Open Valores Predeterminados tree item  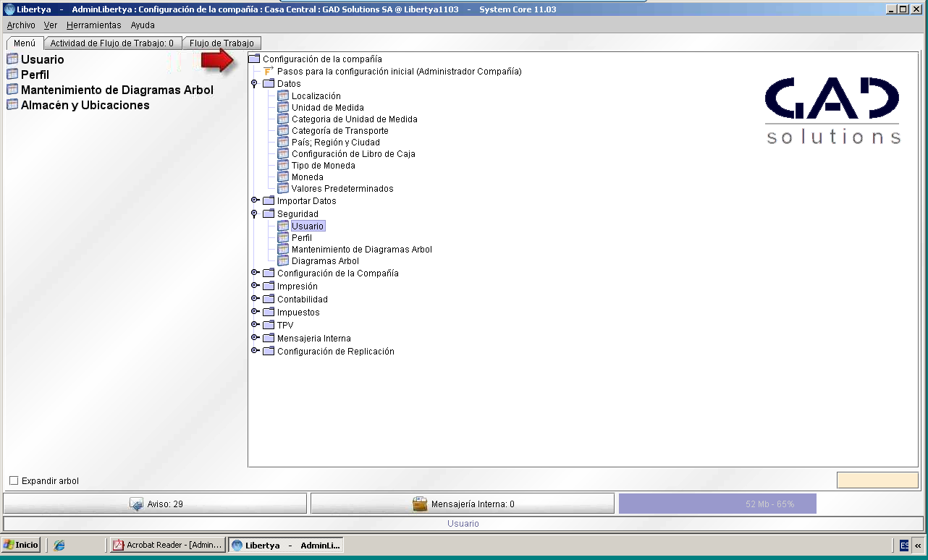342,188
